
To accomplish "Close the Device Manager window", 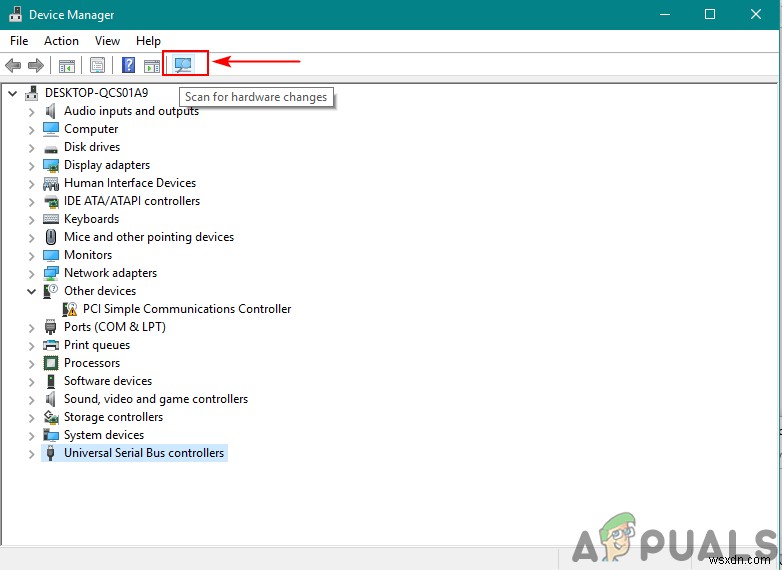I will pos(756,14).
